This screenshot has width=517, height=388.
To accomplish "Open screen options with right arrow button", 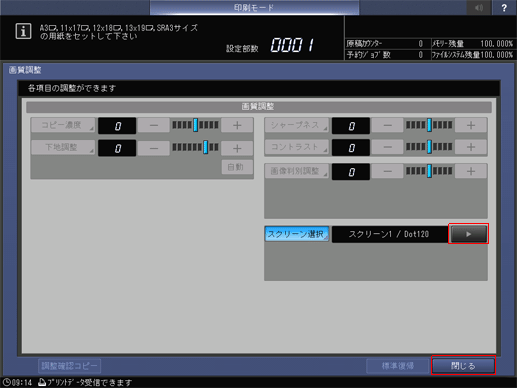I will [x=468, y=234].
